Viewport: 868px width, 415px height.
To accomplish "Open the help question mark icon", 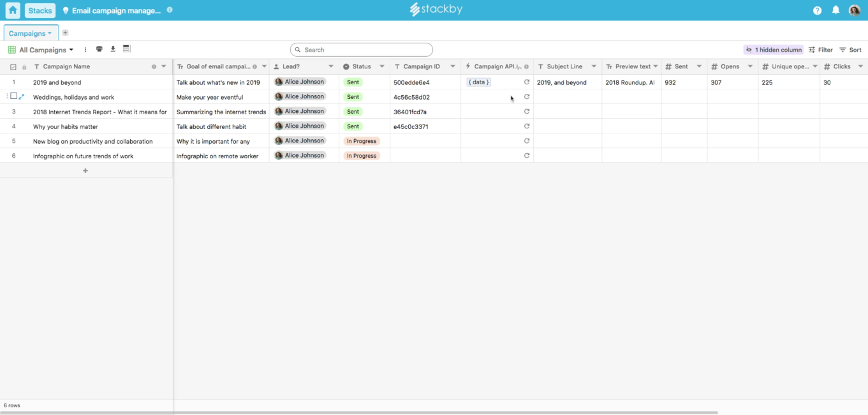I will (818, 10).
